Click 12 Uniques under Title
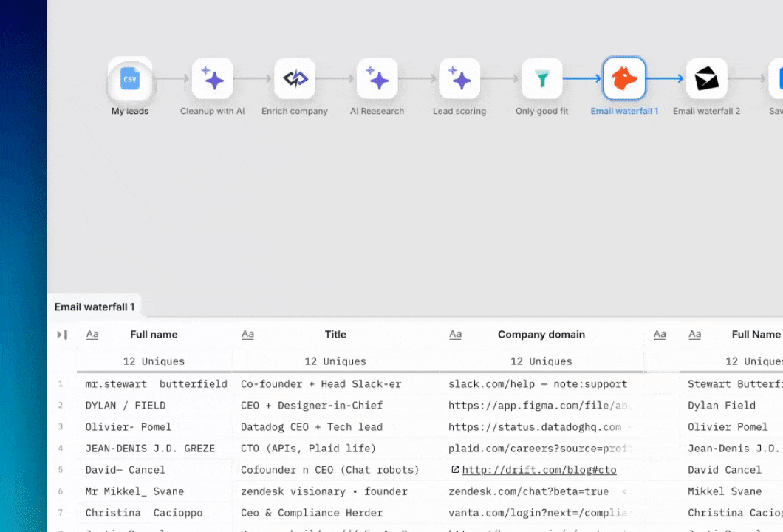Image resolution: width=783 pixels, height=532 pixels. point(335,361)
